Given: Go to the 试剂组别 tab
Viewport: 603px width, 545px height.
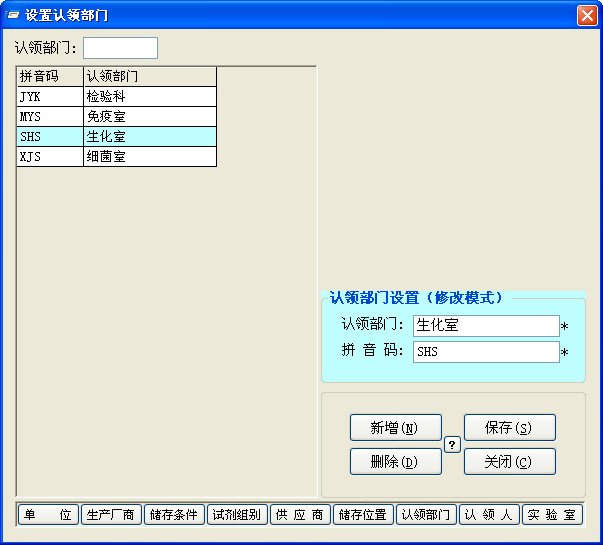Looking at the screenshot, I should (237, 515).
